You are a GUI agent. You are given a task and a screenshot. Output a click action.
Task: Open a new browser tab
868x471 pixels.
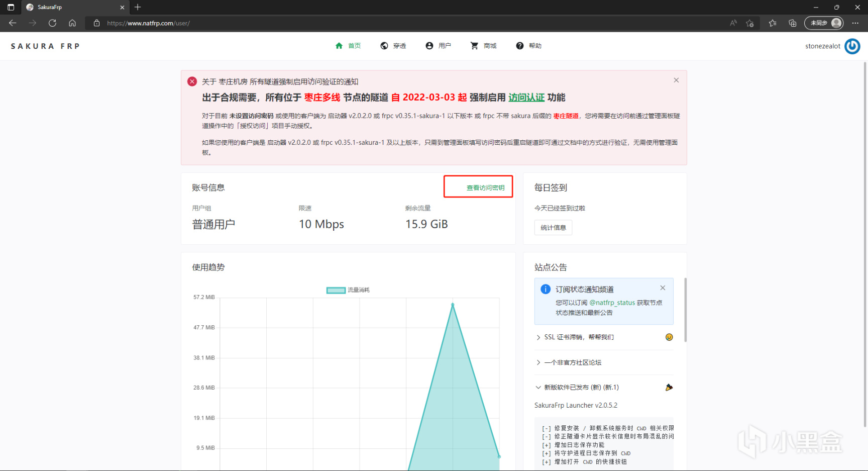[138, 7]
